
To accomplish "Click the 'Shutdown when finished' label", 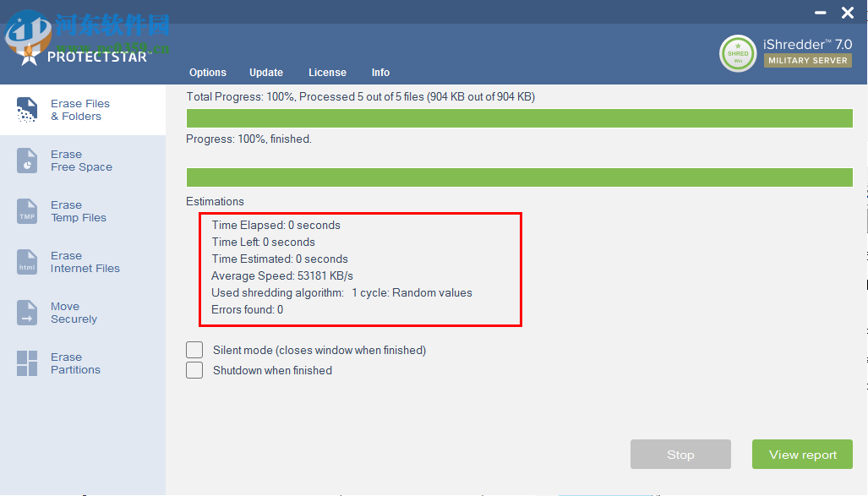I will 272,370.
